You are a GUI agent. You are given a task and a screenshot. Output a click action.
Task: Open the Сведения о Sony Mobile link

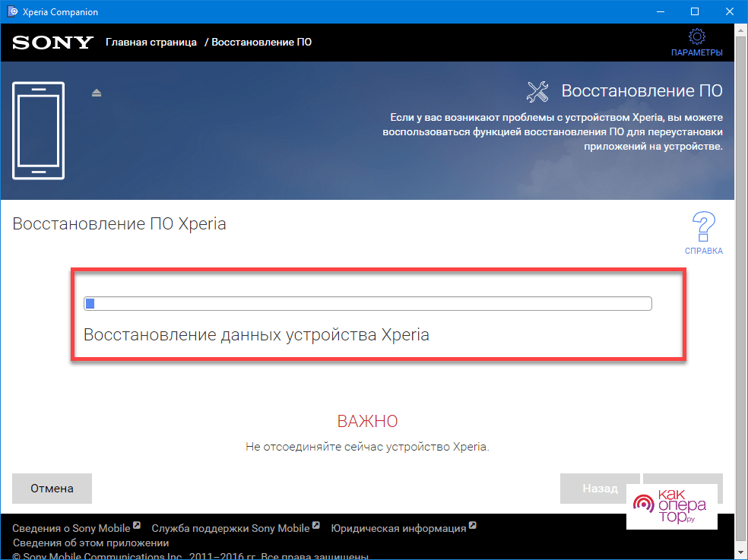[71, 528]
